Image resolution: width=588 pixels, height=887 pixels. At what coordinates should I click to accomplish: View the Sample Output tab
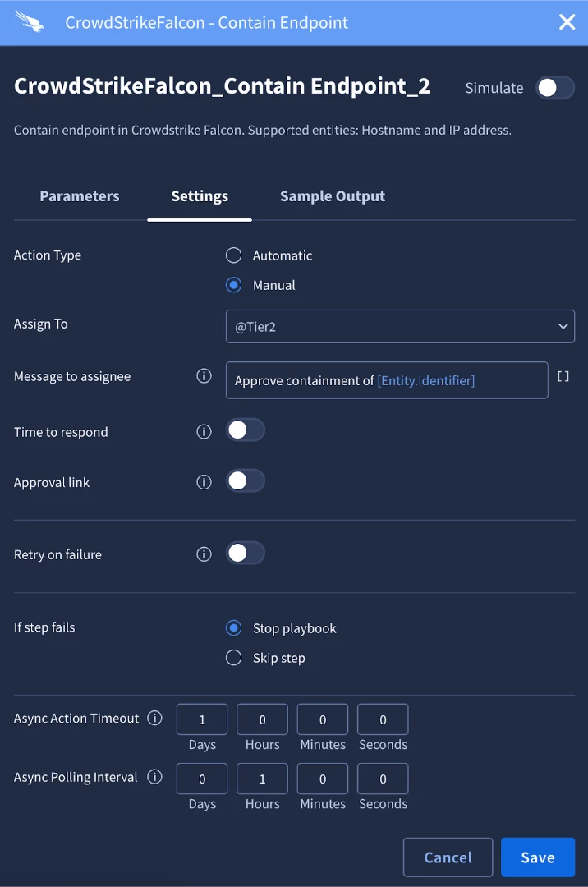point(333,196)
